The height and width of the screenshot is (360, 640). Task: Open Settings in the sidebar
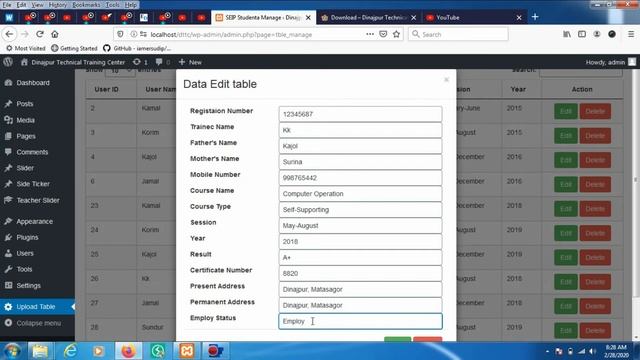(28, 285)
